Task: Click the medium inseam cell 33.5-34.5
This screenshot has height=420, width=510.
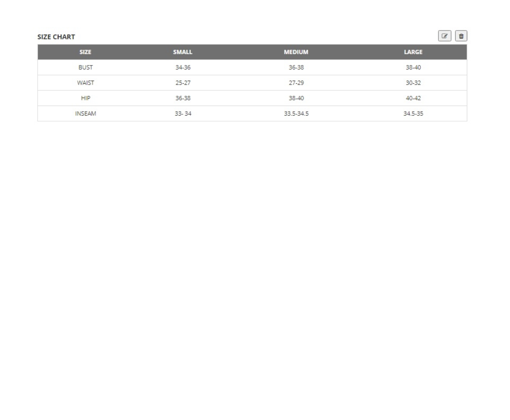Action: (x=296, y=113)
